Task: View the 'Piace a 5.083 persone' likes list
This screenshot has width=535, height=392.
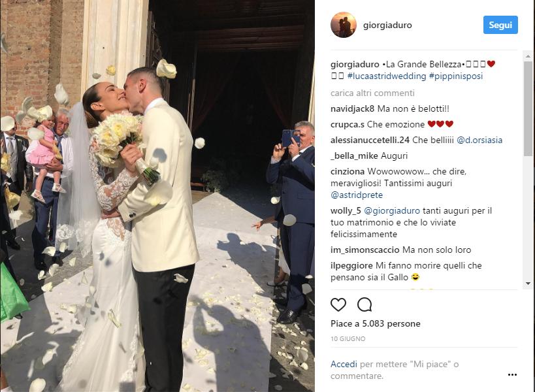Action: click(376, 323)
